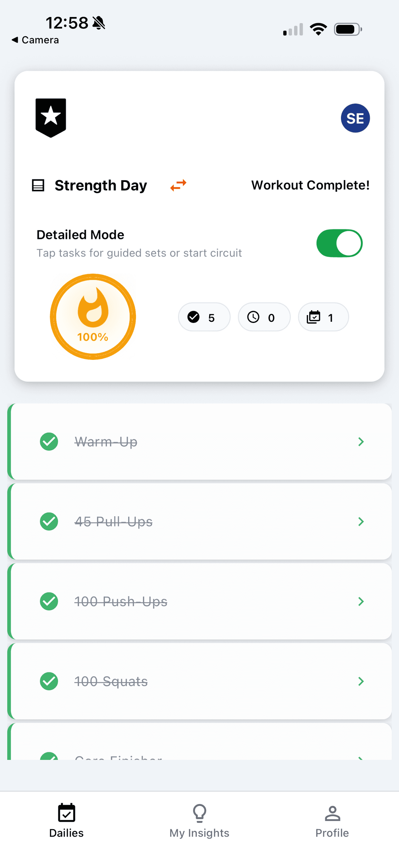Return to Camera via back link

tap(35, 40)
